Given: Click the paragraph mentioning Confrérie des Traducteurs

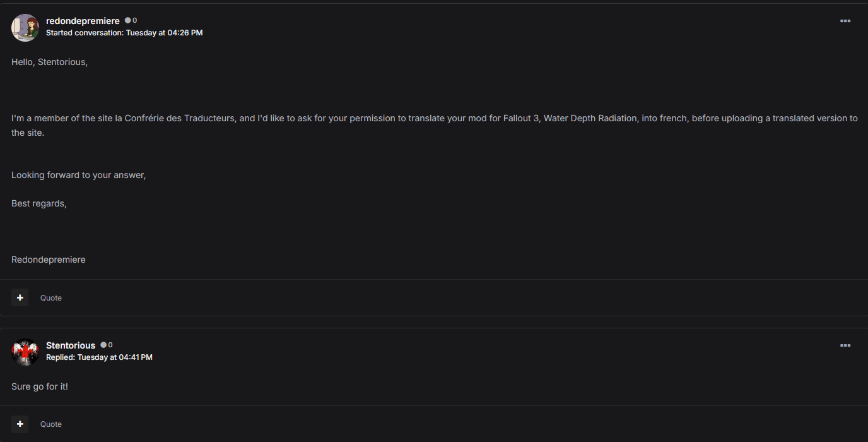Looking at the screenshot, I should 434,119.
